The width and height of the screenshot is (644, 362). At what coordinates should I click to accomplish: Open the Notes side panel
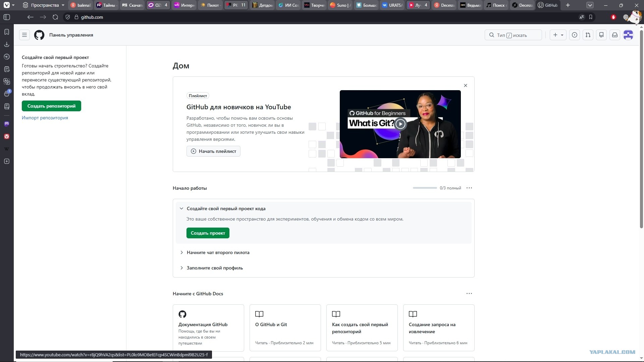click(7, 69)
